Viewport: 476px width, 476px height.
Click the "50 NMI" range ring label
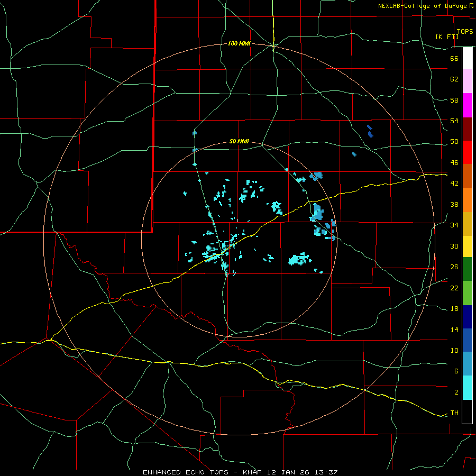pos(239,141)
